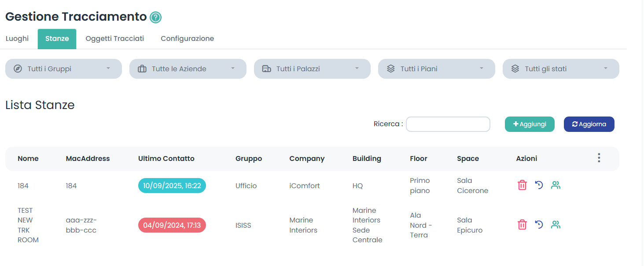644x266 pixels.
Task: Open the three-dot table options menu
Action: pyautogui.click(x=599, y=158)
